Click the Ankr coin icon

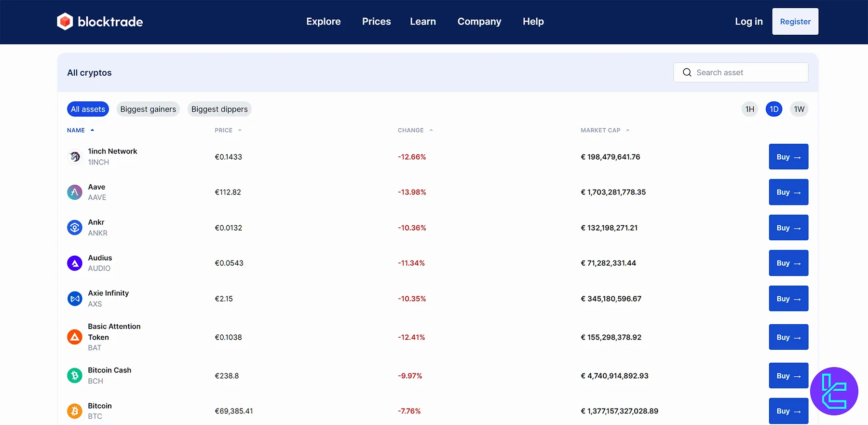pyautogui.click(x=75, y=228)
